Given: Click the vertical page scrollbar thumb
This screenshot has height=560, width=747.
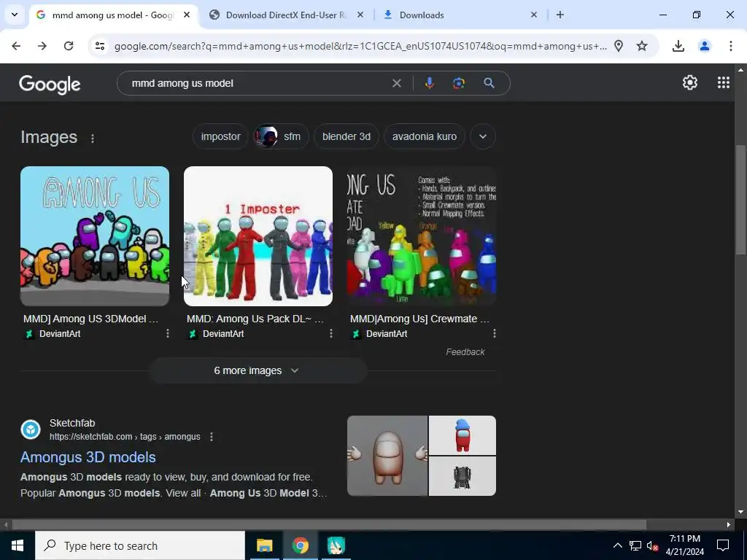Looking at the screenshot, I should [740, 200].
